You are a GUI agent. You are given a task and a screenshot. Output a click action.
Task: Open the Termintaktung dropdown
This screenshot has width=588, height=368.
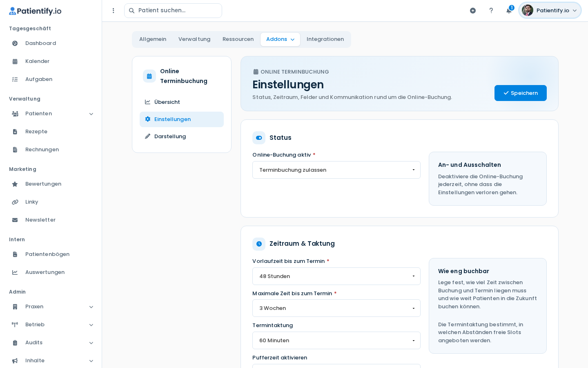click(336, 341)
